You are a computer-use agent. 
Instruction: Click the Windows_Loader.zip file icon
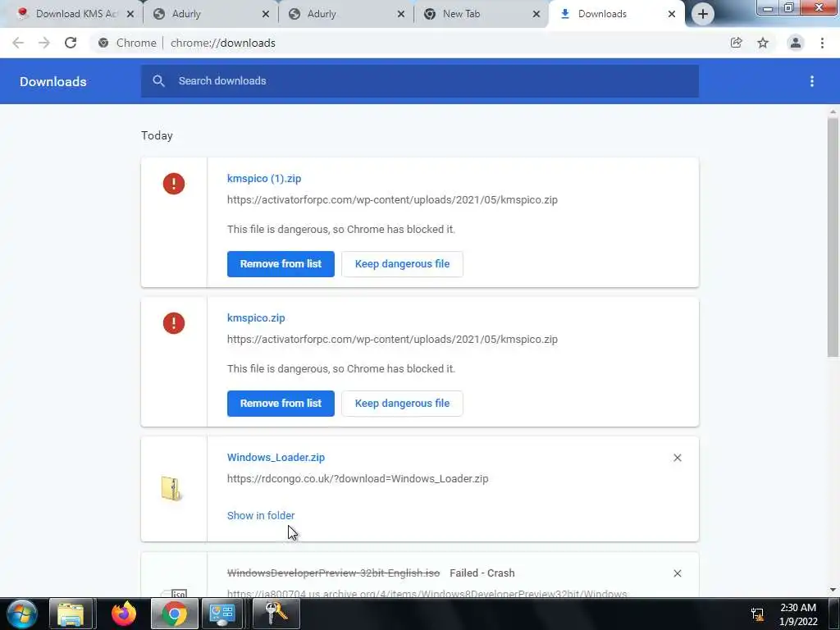pyautogui.click(x=171, y=489)
